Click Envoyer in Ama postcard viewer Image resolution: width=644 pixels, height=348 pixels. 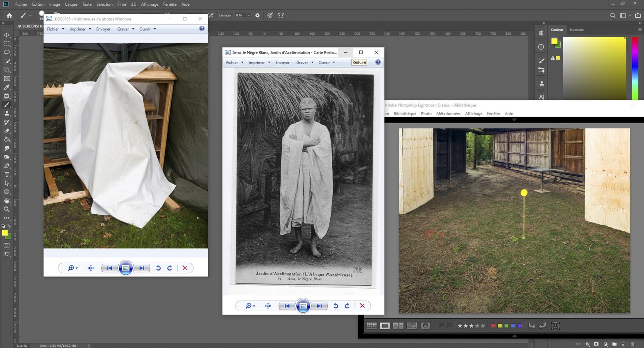[282, 63]
